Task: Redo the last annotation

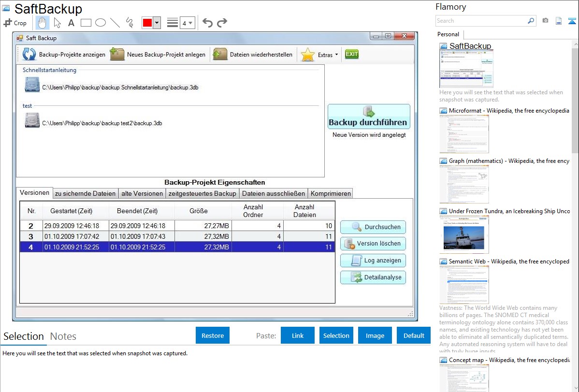Action: [222, 23]
